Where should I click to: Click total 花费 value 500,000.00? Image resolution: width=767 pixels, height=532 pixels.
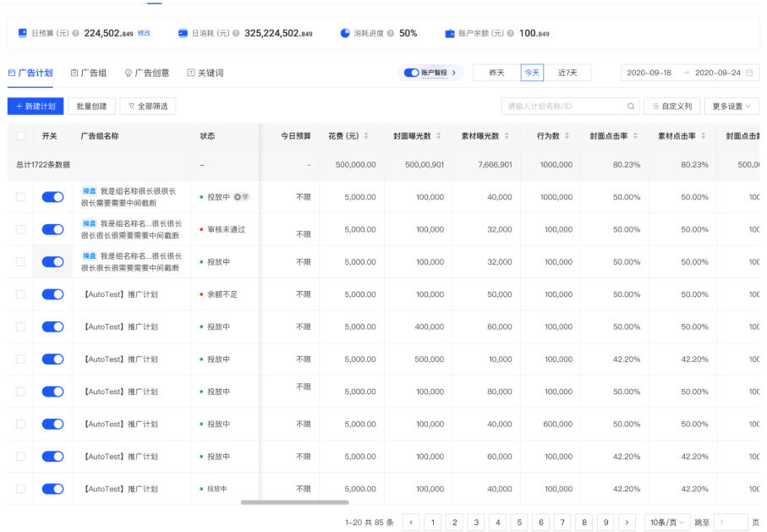point(356,164)
